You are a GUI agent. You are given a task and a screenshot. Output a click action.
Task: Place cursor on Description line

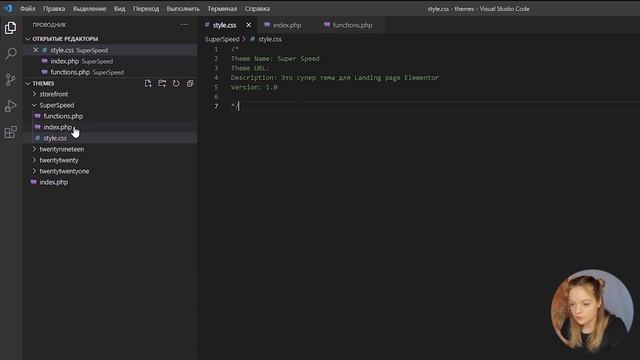(x=335, y=78)
